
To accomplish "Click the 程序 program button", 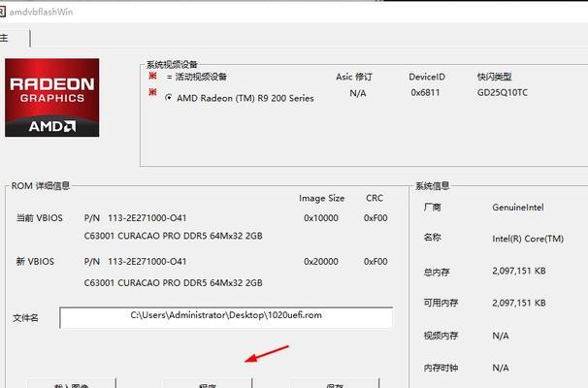I will [208, 383].
